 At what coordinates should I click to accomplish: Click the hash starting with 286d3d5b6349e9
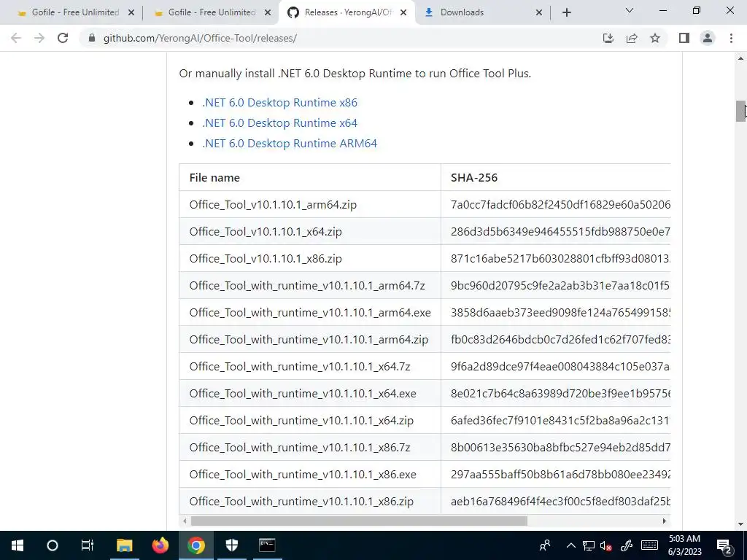tap(560, 231)
